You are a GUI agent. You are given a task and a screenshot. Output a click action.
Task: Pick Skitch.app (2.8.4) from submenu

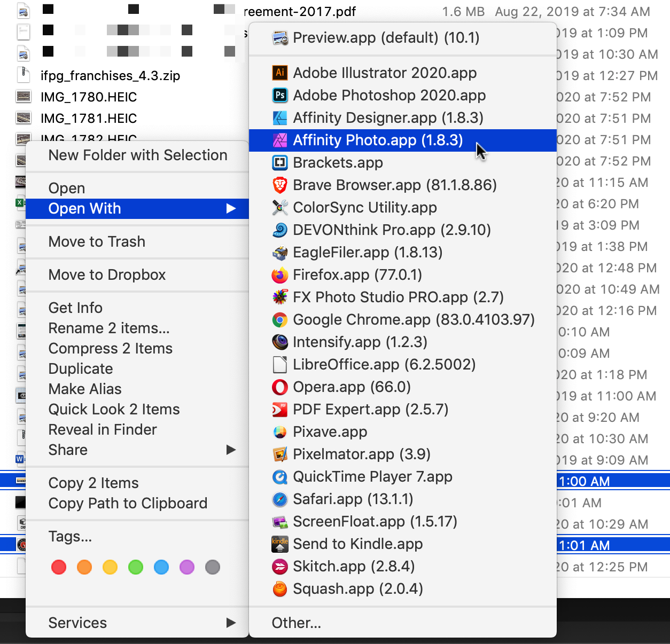(403, 567)
